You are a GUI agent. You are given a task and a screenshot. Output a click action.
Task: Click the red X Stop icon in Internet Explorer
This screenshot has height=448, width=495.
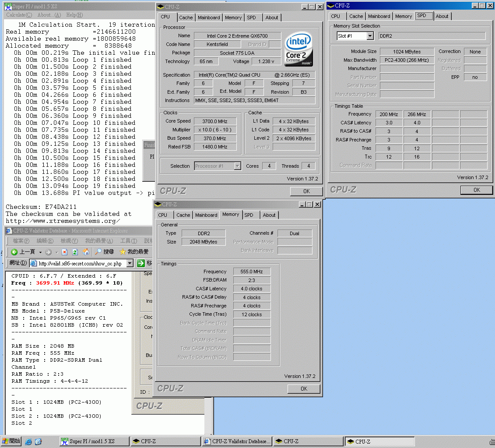coord(64,252)
